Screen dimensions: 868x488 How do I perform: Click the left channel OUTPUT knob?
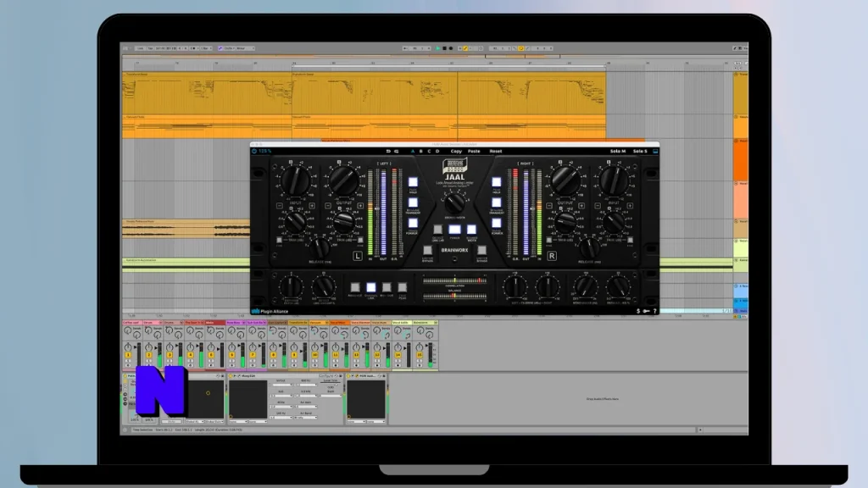coord(344,180)
